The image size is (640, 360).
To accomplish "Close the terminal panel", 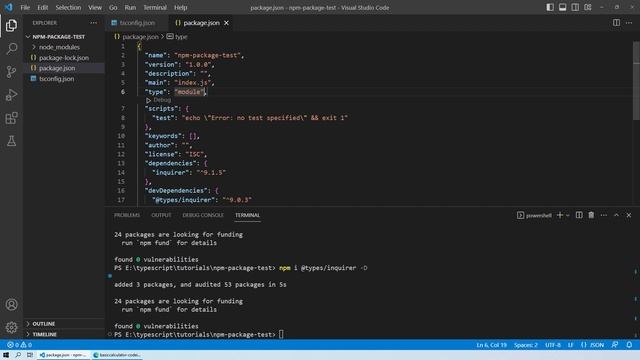I will (x=629, y=215).
